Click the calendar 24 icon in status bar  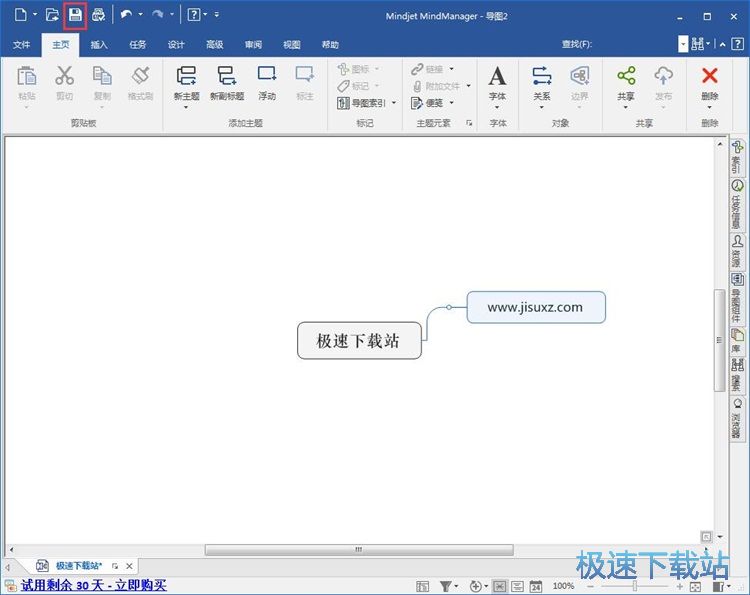(536, 586)
